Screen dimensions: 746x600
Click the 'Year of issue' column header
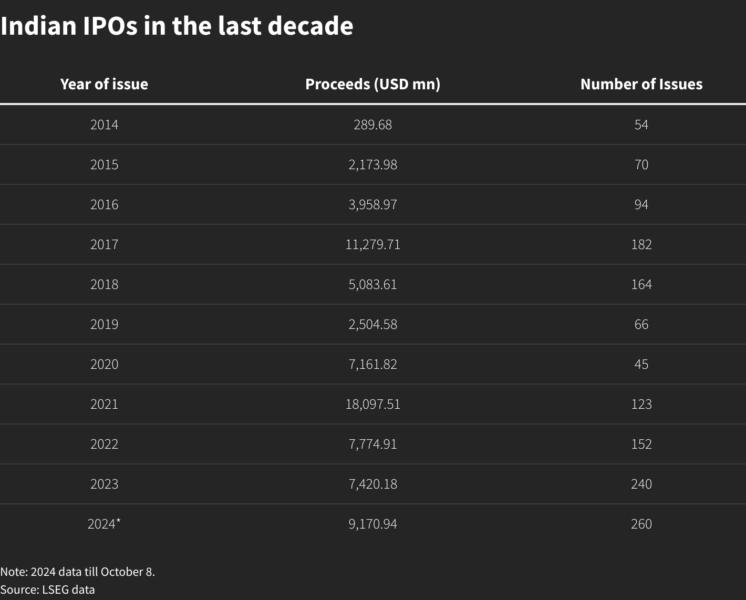[104, 84]
